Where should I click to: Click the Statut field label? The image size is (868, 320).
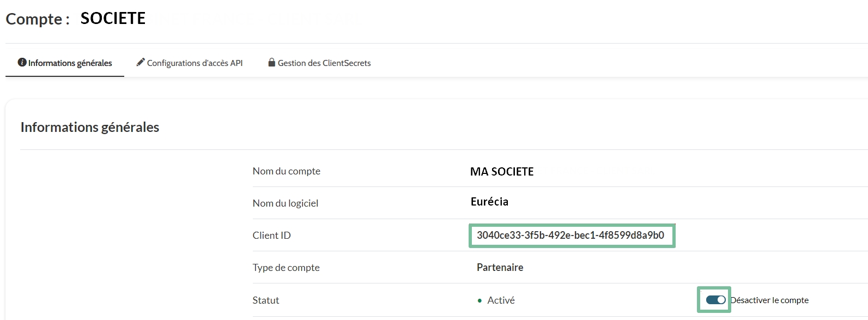[x=265, y=300]
